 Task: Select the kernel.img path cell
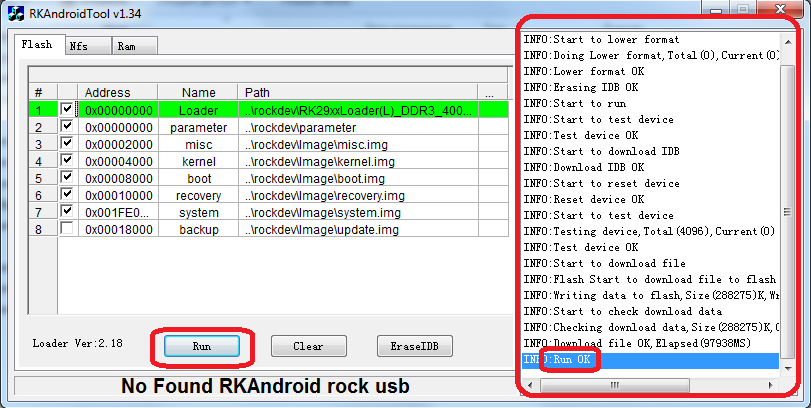coord(358,161)
